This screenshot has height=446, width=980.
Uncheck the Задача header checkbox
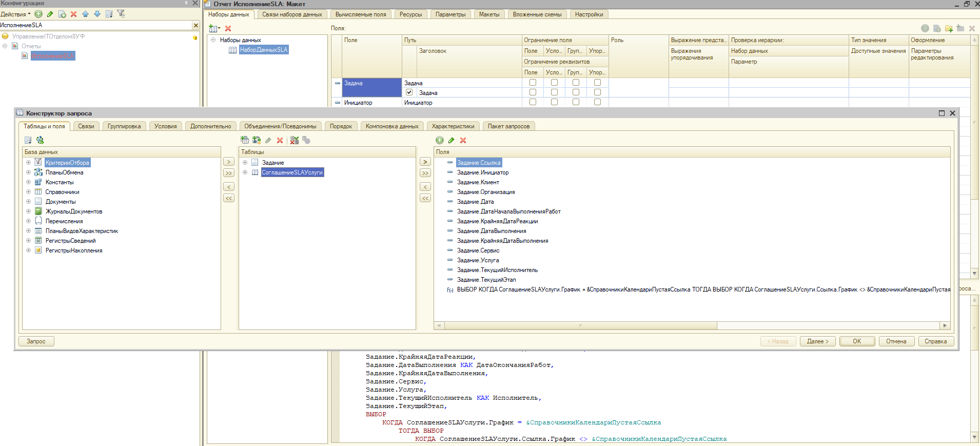click(x=409, y=92)
